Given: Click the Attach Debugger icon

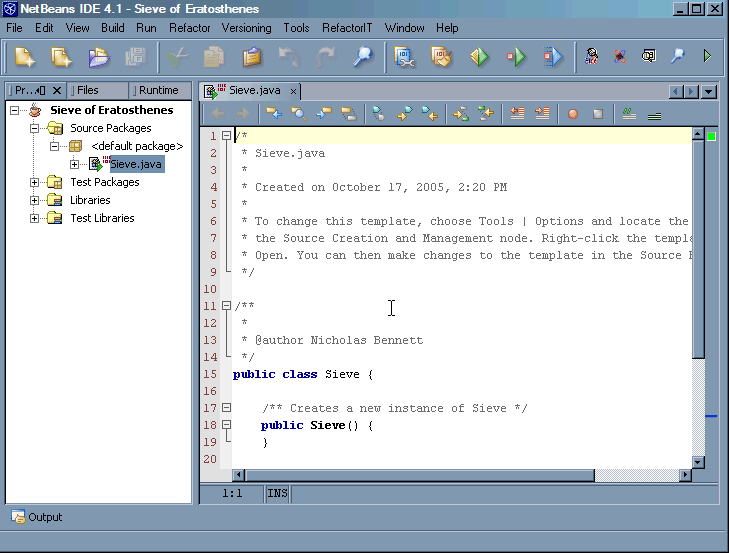Looking at the screenshot, I should [x=553, y=57].
